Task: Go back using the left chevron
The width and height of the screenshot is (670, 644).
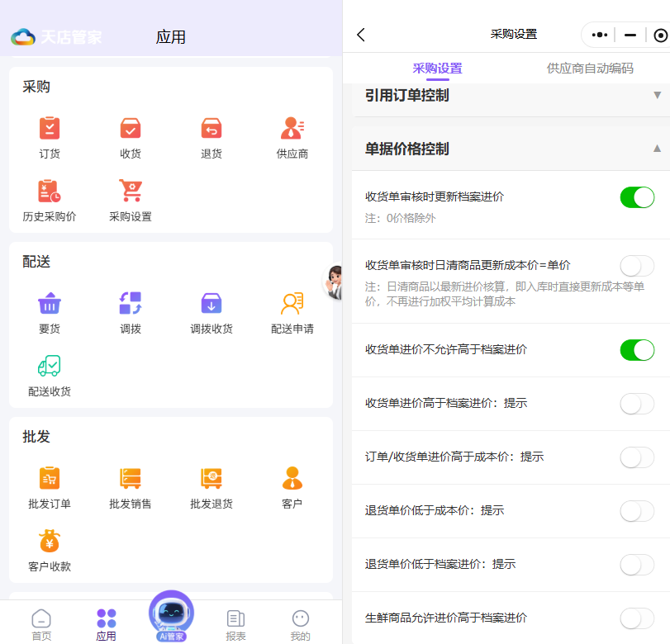Action: click(x=361, y=35)
